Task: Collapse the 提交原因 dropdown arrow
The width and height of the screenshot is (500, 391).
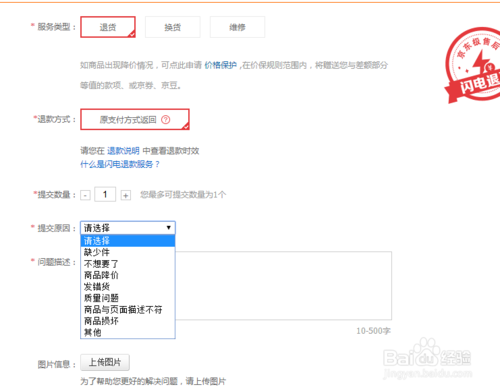Action: click(169, 228)
